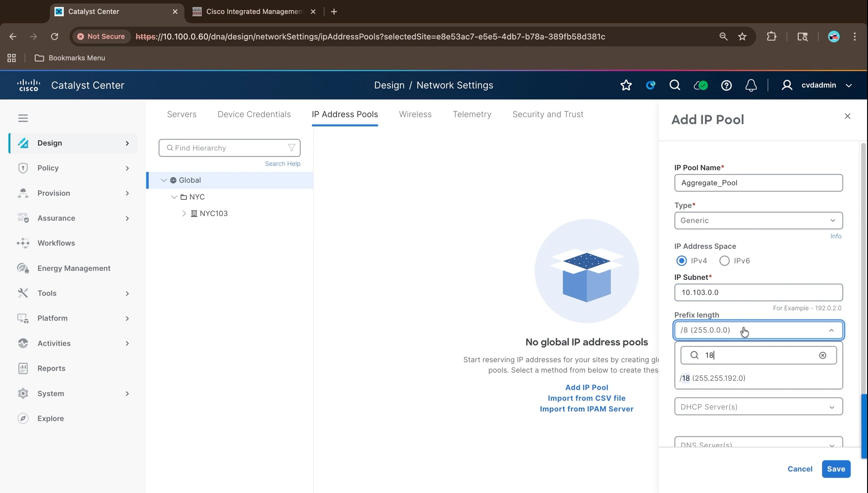868x493 pixels.
Task: Open the help question mark icon
Action: pyautogui.click(x=726, y=85)
